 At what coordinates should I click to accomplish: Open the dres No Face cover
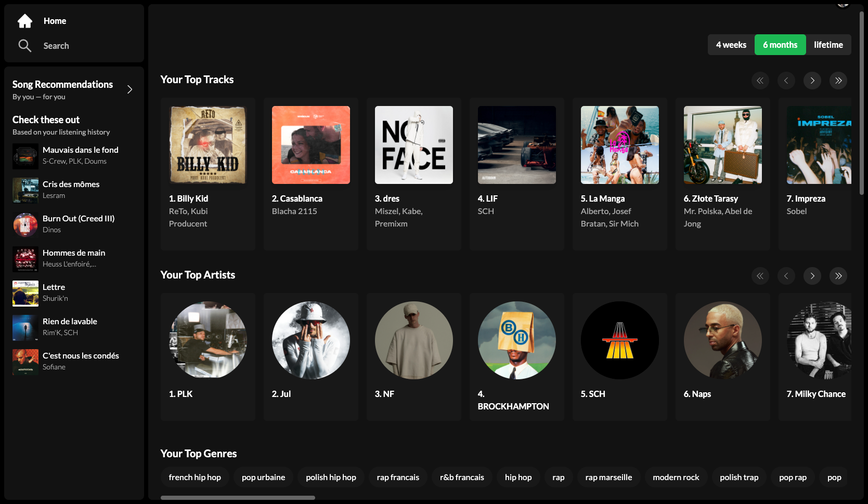pyautogui.click(x=414, y=145)
